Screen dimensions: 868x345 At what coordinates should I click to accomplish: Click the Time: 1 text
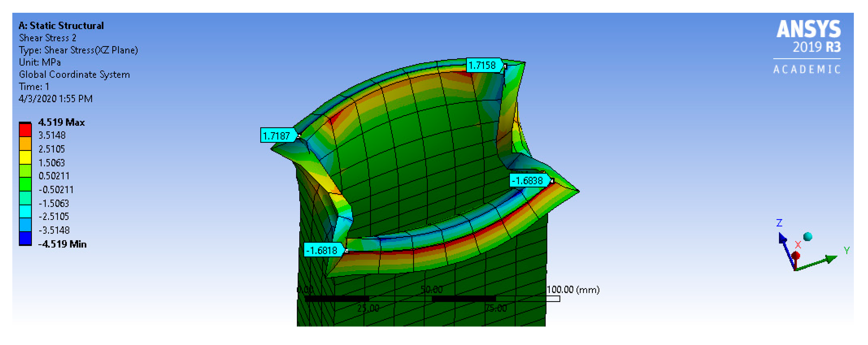[34, 86]
